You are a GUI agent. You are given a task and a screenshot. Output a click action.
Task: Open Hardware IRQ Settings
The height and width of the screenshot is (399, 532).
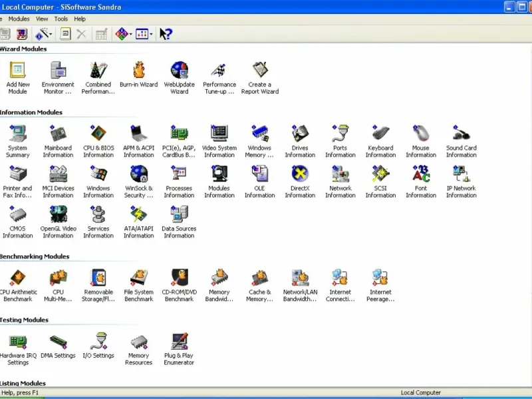(18, 348)
